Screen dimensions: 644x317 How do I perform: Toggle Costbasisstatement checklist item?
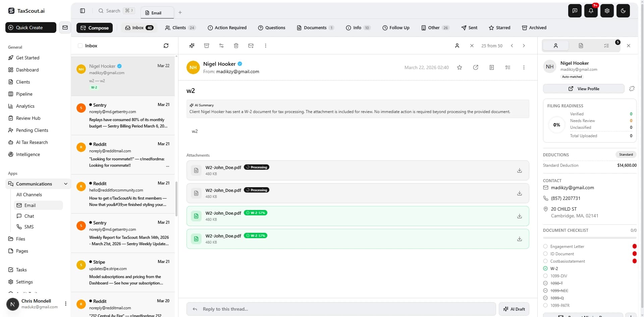[x=545, y=261]
